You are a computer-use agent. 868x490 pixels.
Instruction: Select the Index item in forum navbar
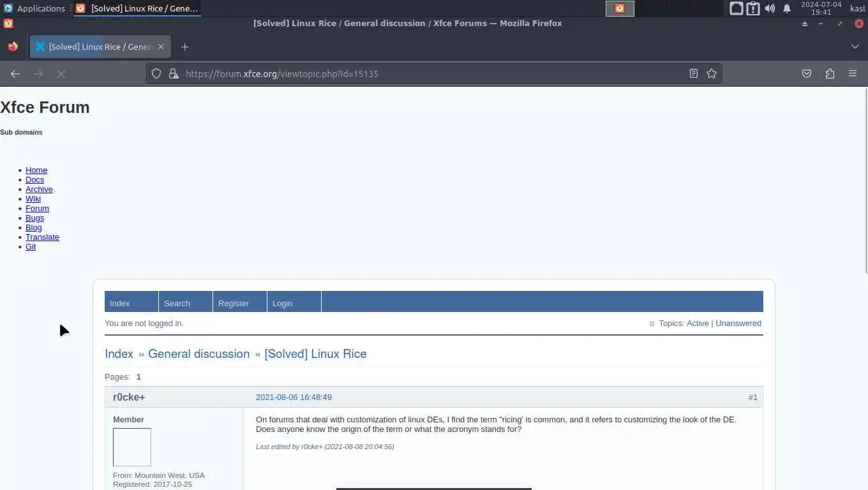(x=131, y=302)
